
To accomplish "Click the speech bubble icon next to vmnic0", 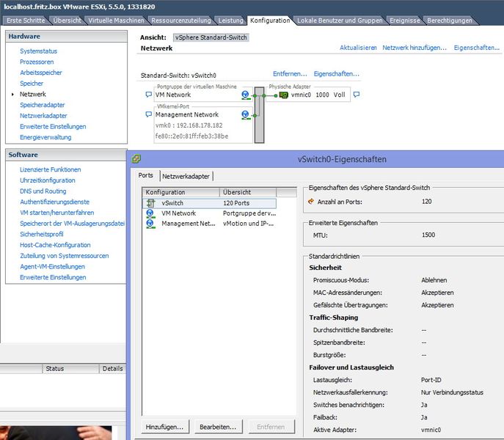I will [x=357, y=95].
